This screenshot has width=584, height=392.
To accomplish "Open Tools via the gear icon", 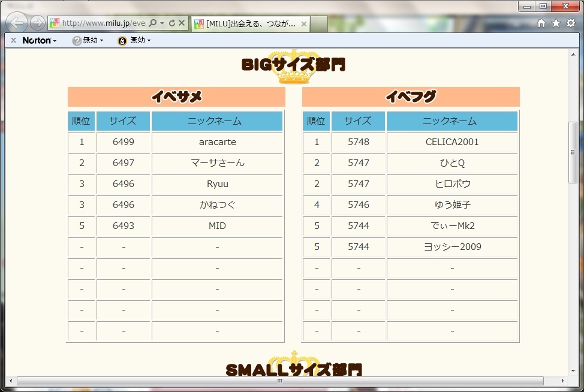I will [x=570, y=23].
